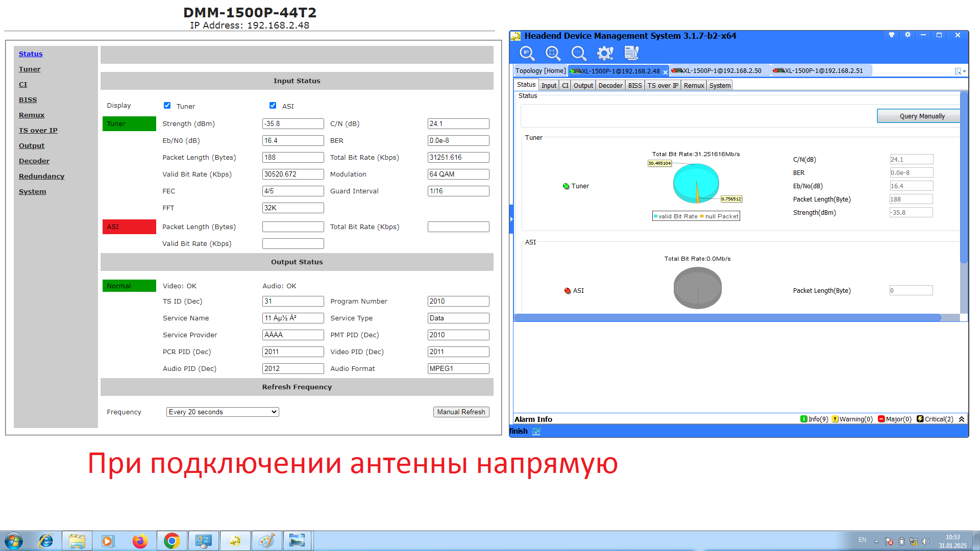This screenshot has width=980, height=551.
Task: Click the skin shirt icon in title bar
Action: (892, 35)
